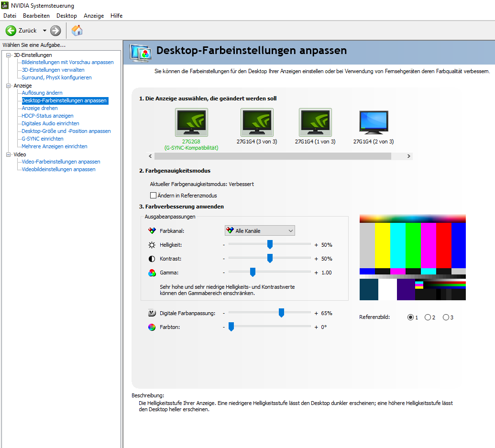
Task: Open the Hilfe menu
Action: (117, 15)
